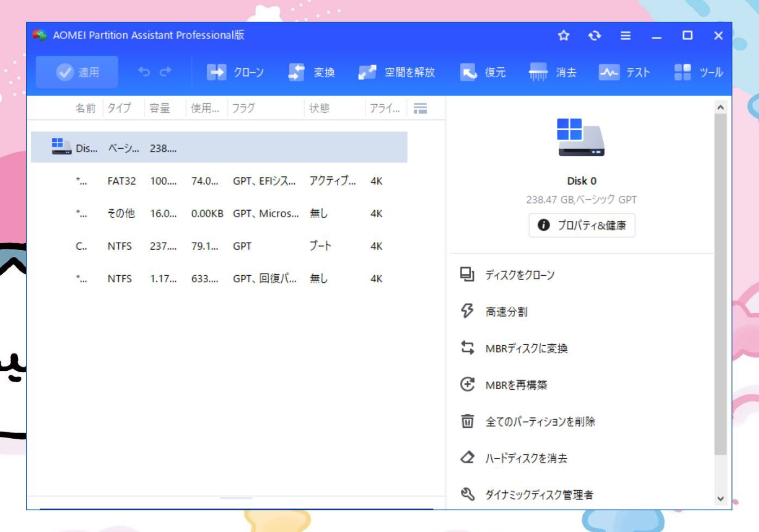The height and width of the screenshot is (532, 759).
Task: Click the Quick Partition (高速分割) lightning icon
Action: pyautogui.click(x=467, y=311)
